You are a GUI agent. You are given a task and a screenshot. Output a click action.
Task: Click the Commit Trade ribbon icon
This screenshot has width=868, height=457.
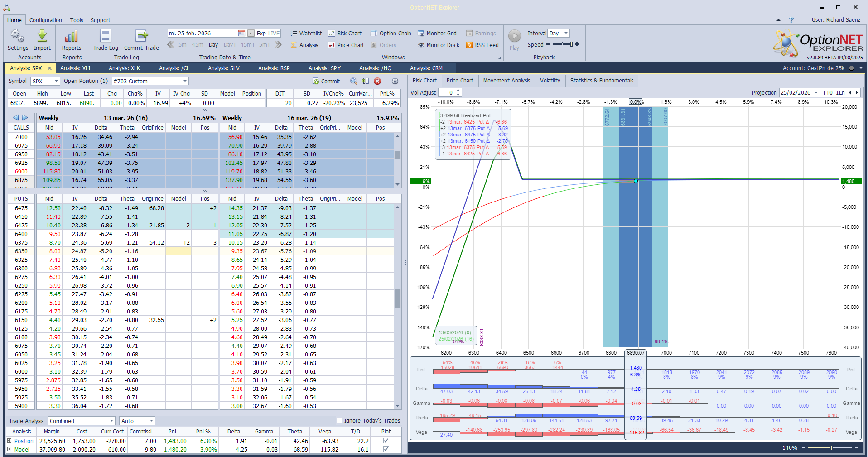(141, 40)
